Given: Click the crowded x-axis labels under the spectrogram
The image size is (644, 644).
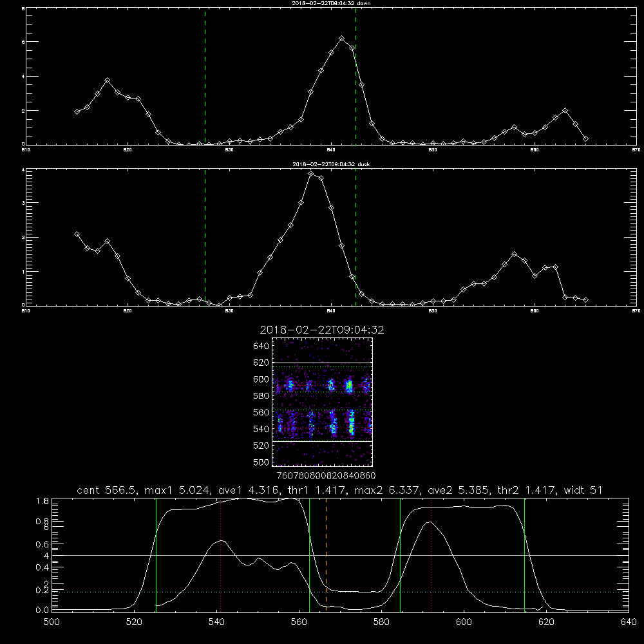Looking at the screenshot, I should (x=326, y=476).
